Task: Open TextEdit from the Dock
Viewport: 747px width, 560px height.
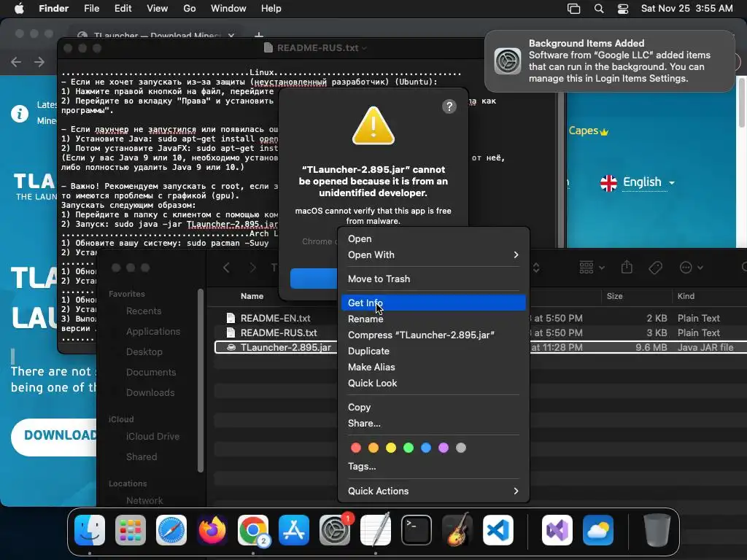Action: pyautogui.click(x=376, y=530)
